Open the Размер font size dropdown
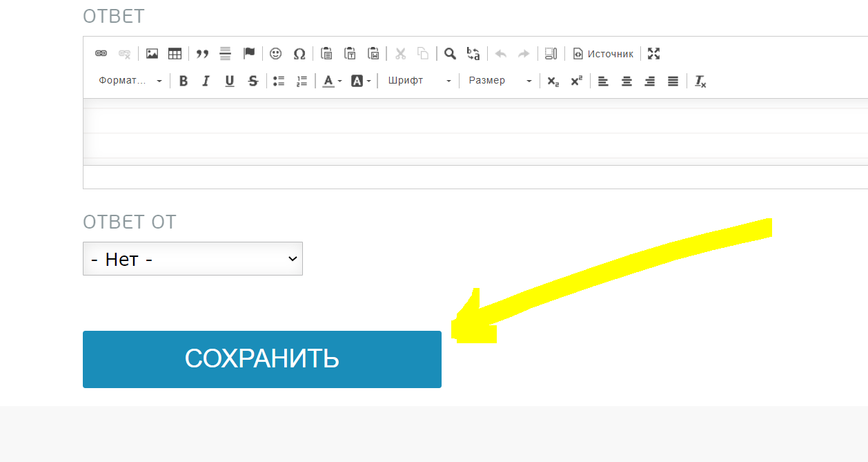The height and width of the screenshot is (462, 868). pos(500,81)
